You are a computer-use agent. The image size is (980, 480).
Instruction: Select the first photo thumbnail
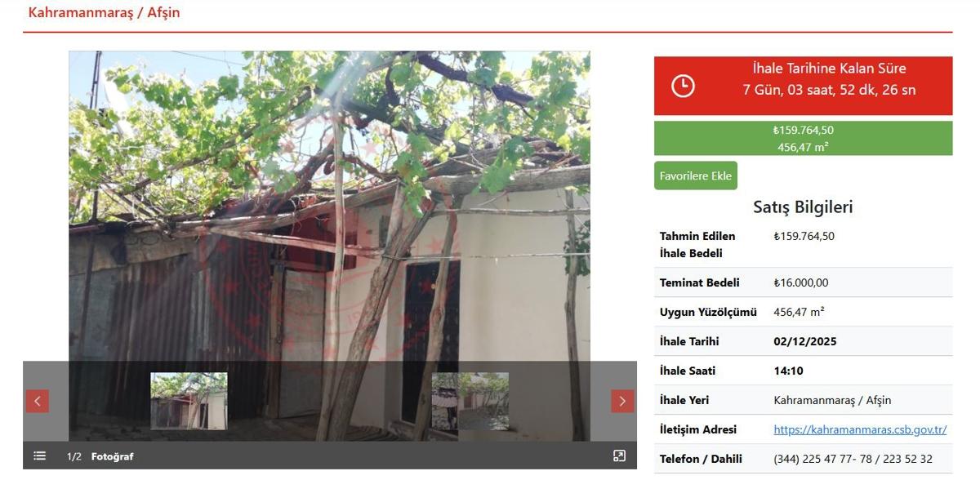pyautogui.click(x=189, y=401)
